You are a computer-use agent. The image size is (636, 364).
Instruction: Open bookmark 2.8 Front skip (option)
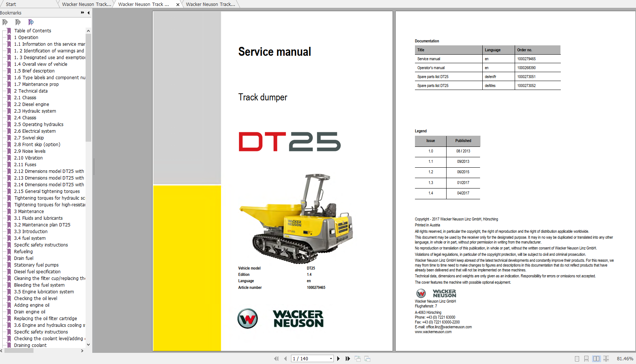point(37,144)
